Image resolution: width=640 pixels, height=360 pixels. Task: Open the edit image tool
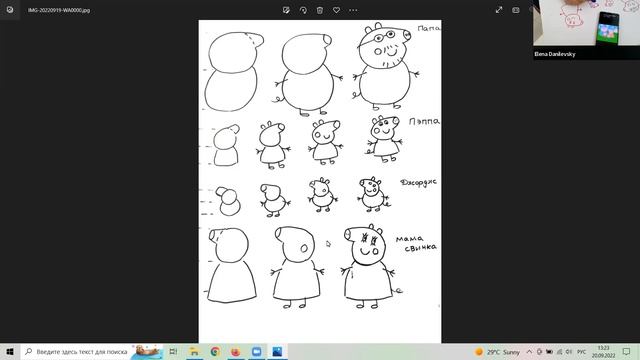286,10
